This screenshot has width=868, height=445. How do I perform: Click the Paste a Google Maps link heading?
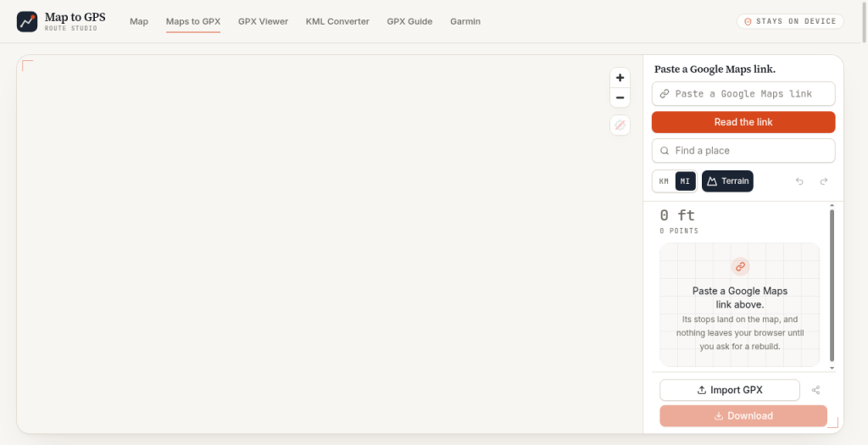point(715,70)
